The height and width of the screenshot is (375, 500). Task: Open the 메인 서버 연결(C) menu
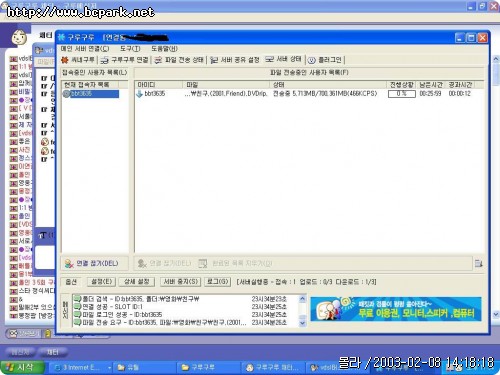pos(85,49)
